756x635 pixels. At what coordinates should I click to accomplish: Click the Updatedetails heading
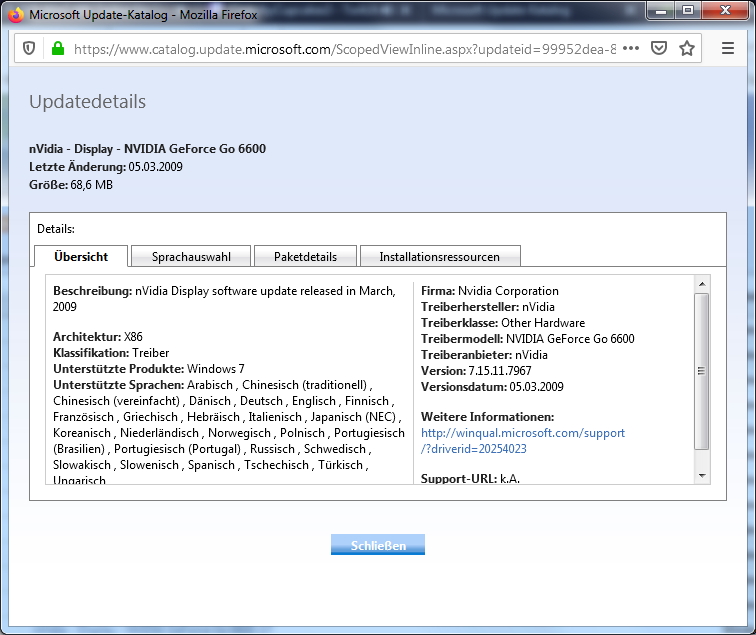(x=87, y=102)
